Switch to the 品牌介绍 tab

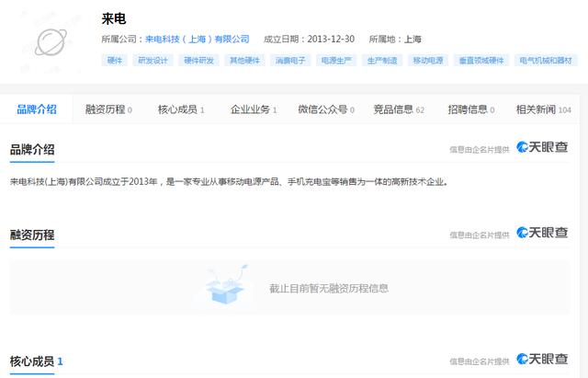tap(37, 109)
